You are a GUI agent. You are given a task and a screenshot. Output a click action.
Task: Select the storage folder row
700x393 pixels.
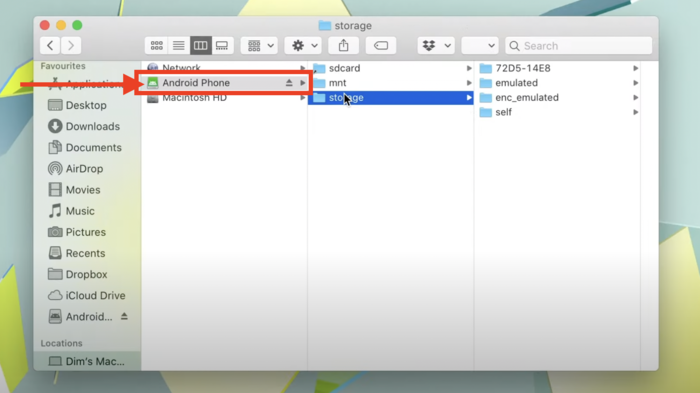coord(391,97)
